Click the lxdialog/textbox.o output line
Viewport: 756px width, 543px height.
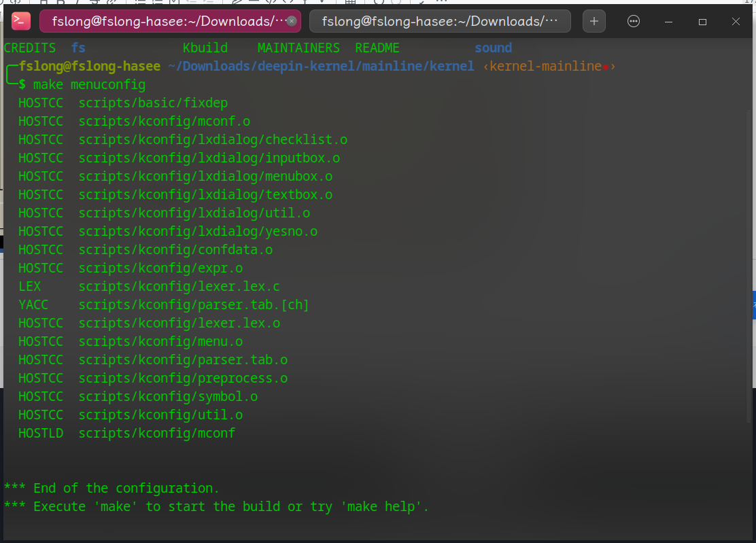175,194
